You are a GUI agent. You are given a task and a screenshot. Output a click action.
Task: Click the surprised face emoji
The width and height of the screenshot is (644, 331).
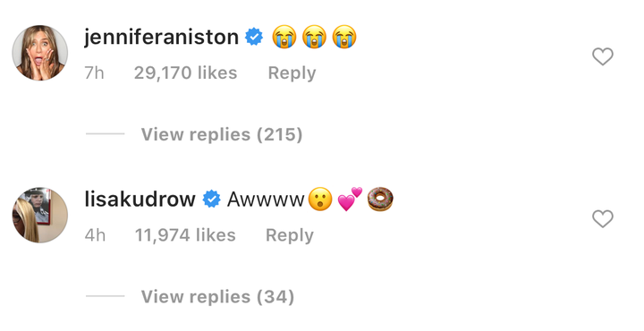(320, 199)
